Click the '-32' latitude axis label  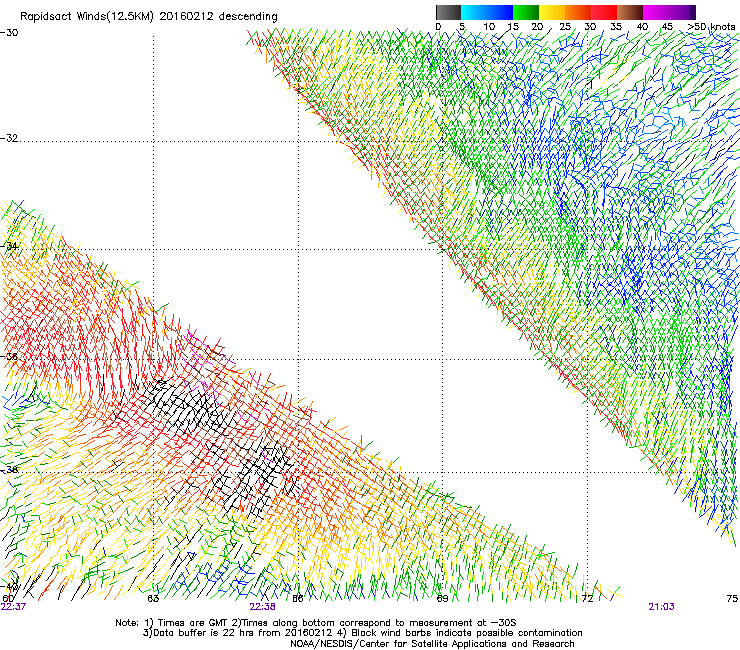coord(9,138)
